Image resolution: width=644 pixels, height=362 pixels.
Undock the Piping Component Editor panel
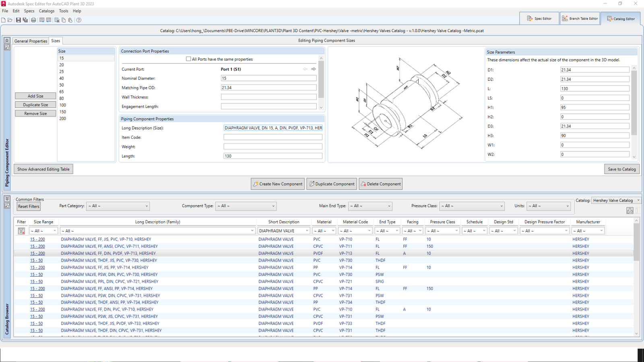click(7, 47)
